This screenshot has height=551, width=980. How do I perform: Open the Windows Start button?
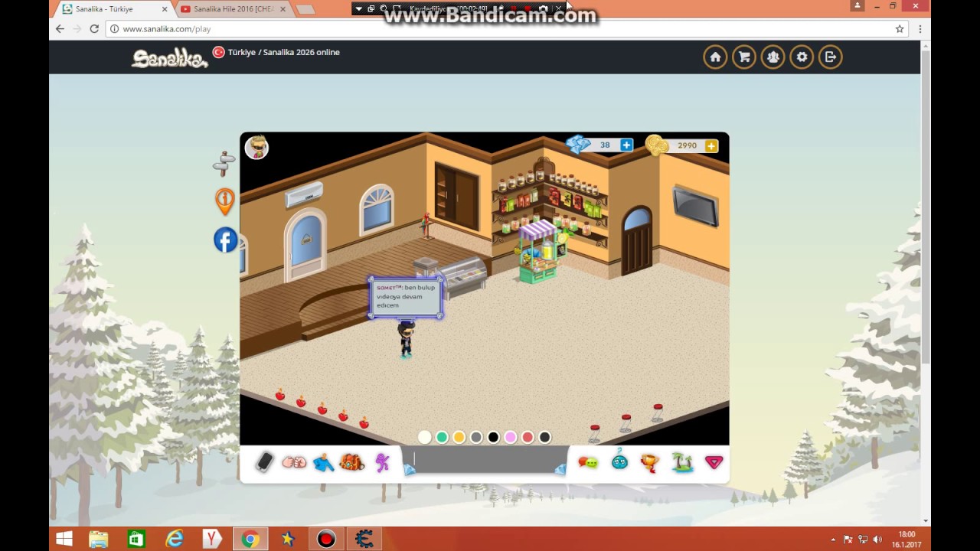click(64, 539)
